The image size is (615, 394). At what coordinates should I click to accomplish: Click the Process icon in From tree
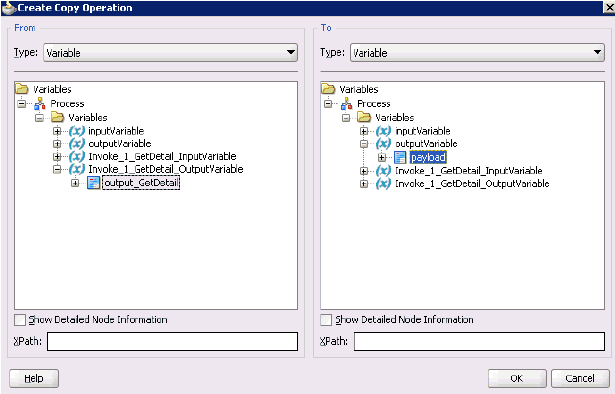[40, 103]
